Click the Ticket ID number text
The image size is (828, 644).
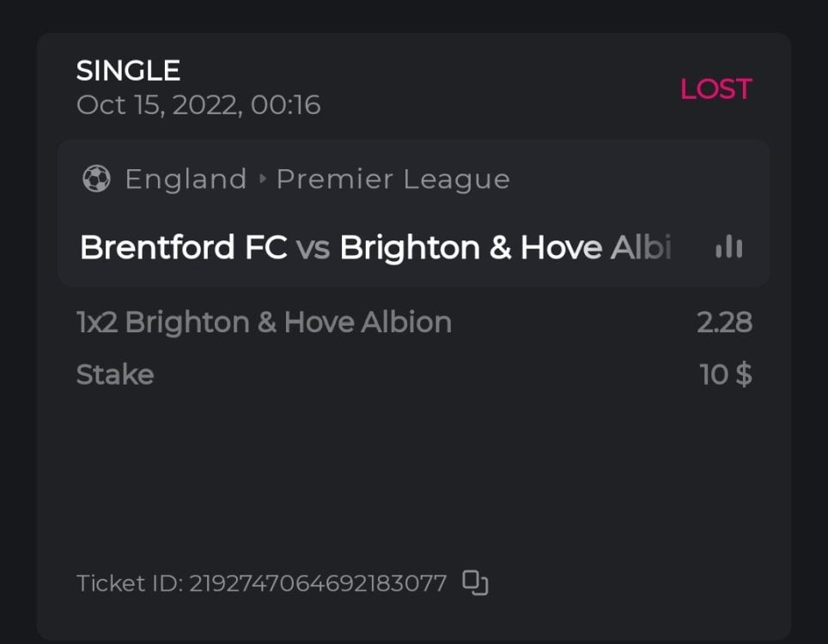click(x=318, y=584)
